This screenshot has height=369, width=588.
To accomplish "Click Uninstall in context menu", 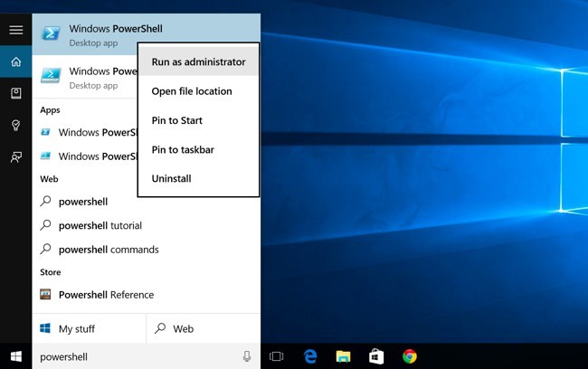I will click(x=172, y=178).
